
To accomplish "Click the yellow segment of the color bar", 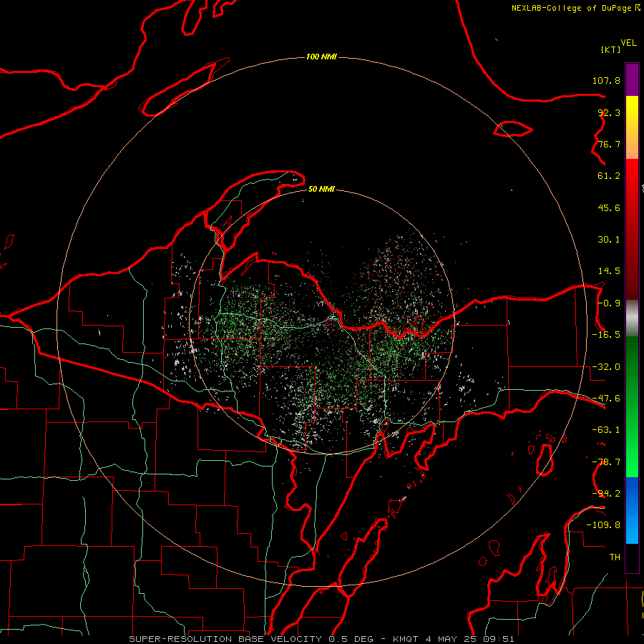I will (x=632, y=127).
